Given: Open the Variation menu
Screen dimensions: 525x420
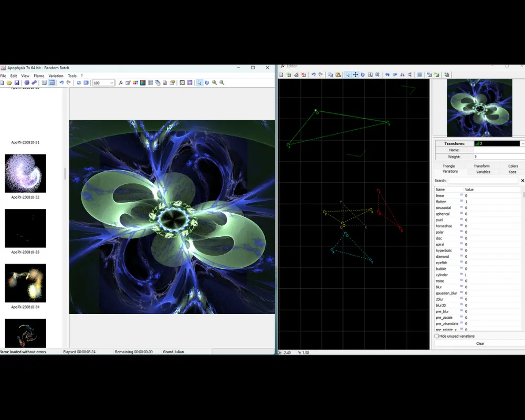Looking at the screenshot, I should tap(56, 76).
